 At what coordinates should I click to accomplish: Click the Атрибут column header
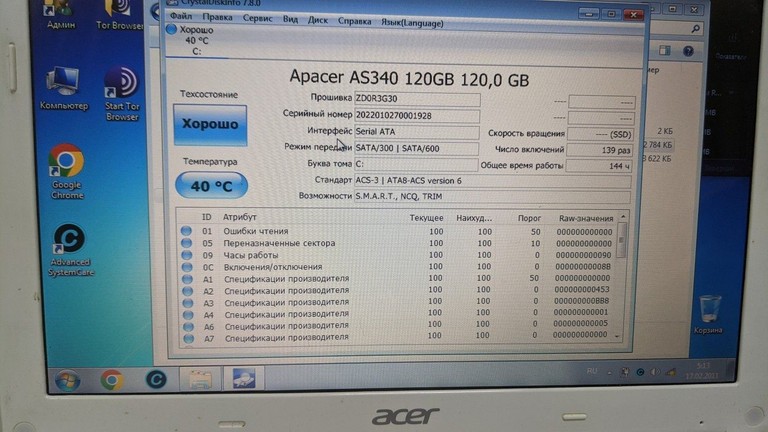(240, 217)
